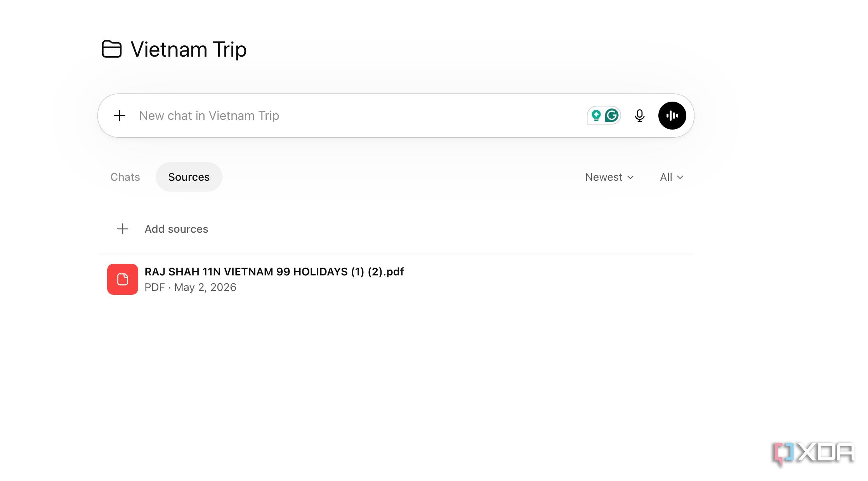Click the plus icon next to Add sources
The image size is (868, 481).
point(123,229)
